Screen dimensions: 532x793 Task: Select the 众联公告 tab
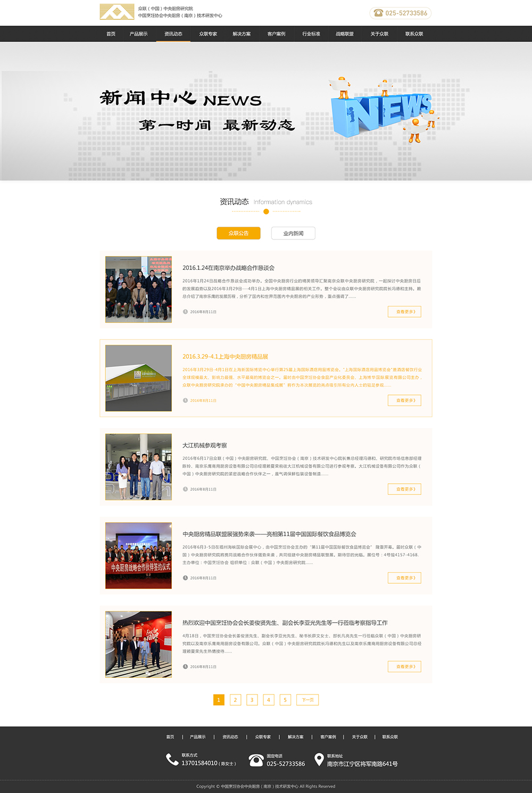coord(238,233)
